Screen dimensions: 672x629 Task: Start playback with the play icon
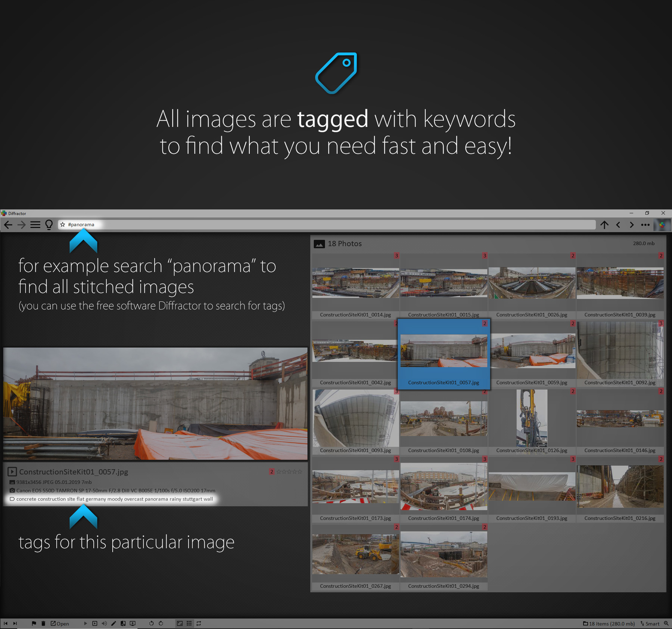(85, 623)
